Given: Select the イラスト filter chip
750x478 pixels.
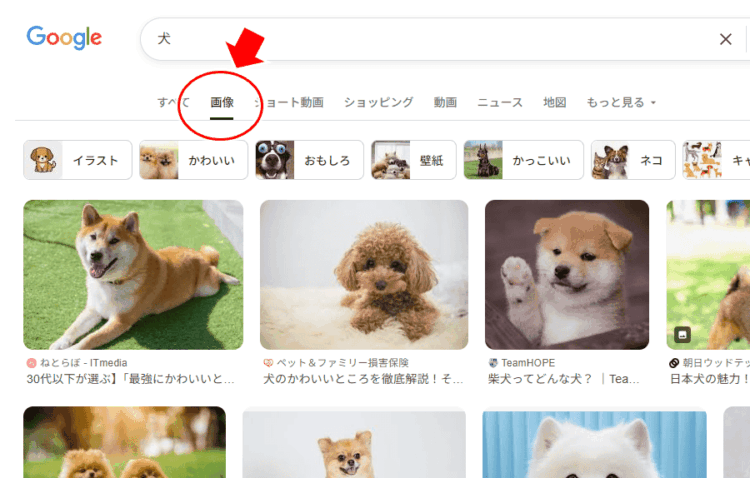Looking at the screenshot, I should pyautogui.click(x=77, y=160).
